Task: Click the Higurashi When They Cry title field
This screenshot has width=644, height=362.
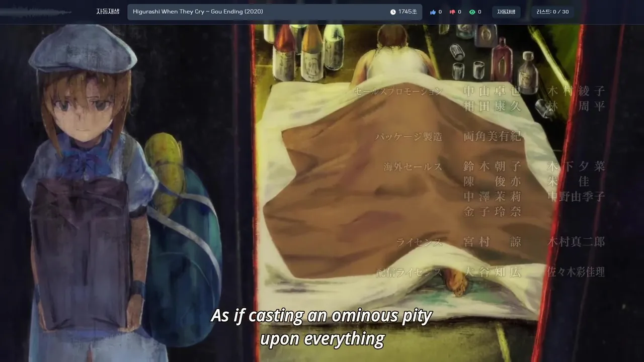Action: click(275, 12)
